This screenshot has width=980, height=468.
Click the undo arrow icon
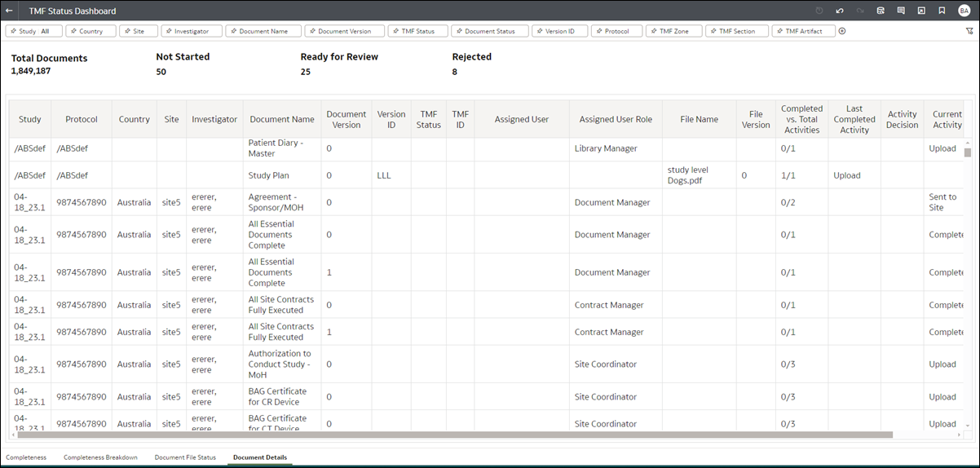click(840, 11)
